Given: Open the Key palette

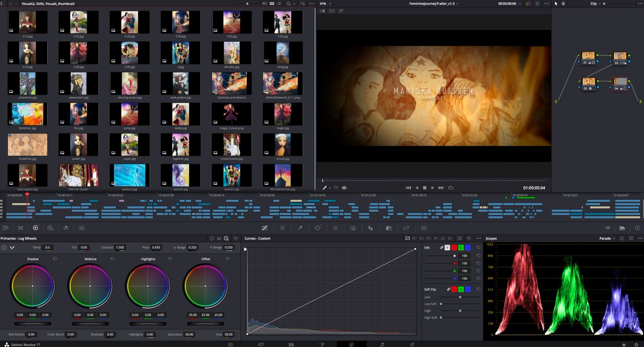Looking at the screenshot, I should pyautogui.click(x=388, y=228).
